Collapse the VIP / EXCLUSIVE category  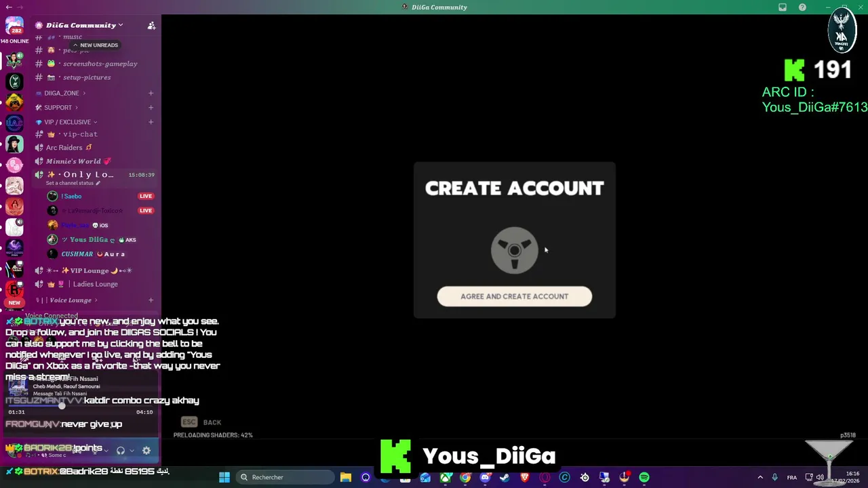pos(66,122)
